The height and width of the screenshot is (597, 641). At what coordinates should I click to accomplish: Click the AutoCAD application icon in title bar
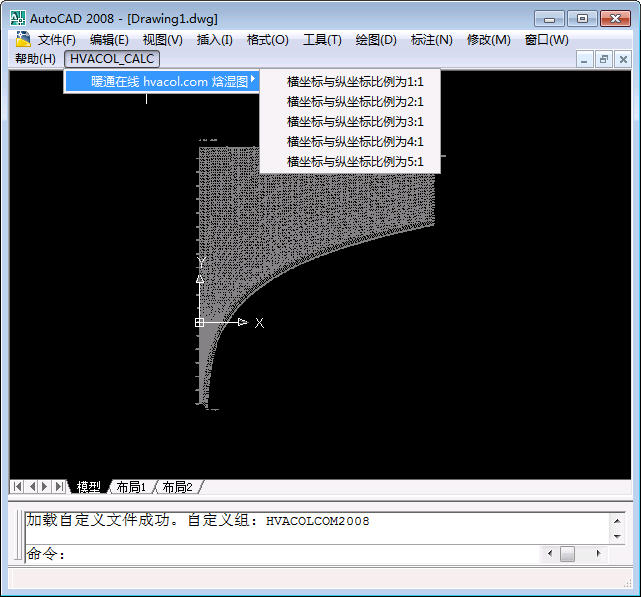tap(18, 18)
